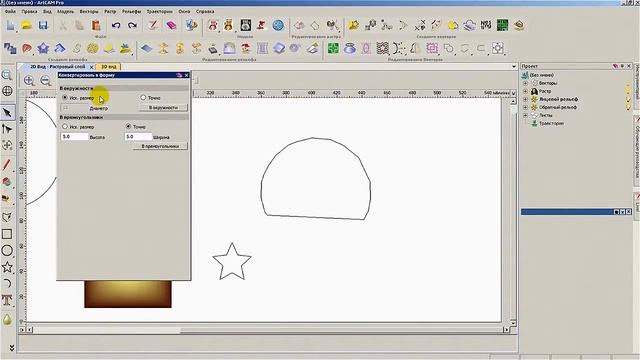
Task: Click the horizontal scrollbar thumb below canvas
Action: (x=341, y=329)
